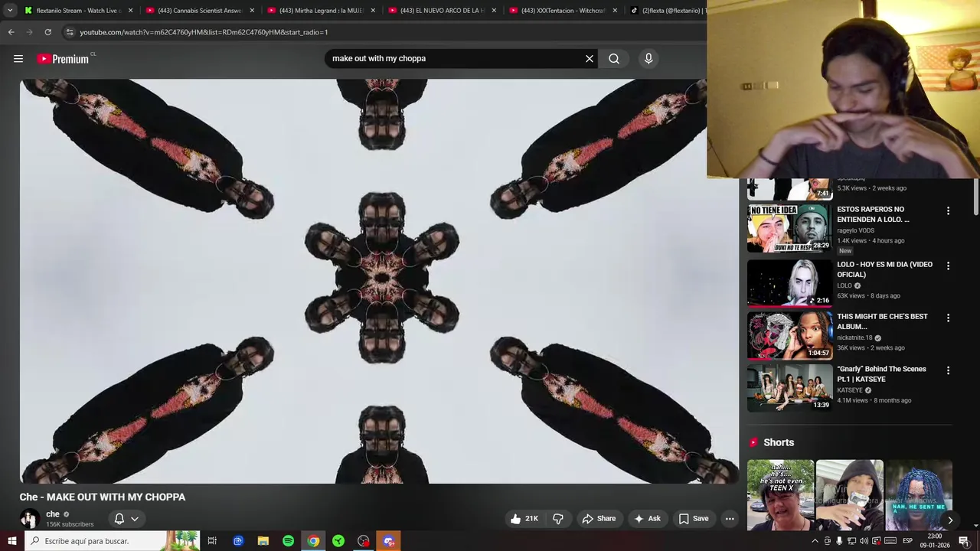Open the ragoylo VODS channel name

click(855, 230)
